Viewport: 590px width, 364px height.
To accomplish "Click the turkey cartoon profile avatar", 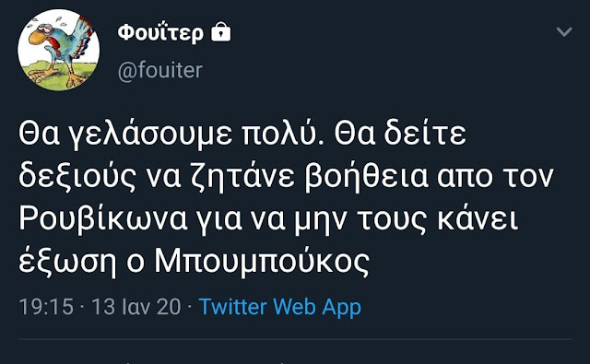I will pyautogui.click(x=59, y=50).
